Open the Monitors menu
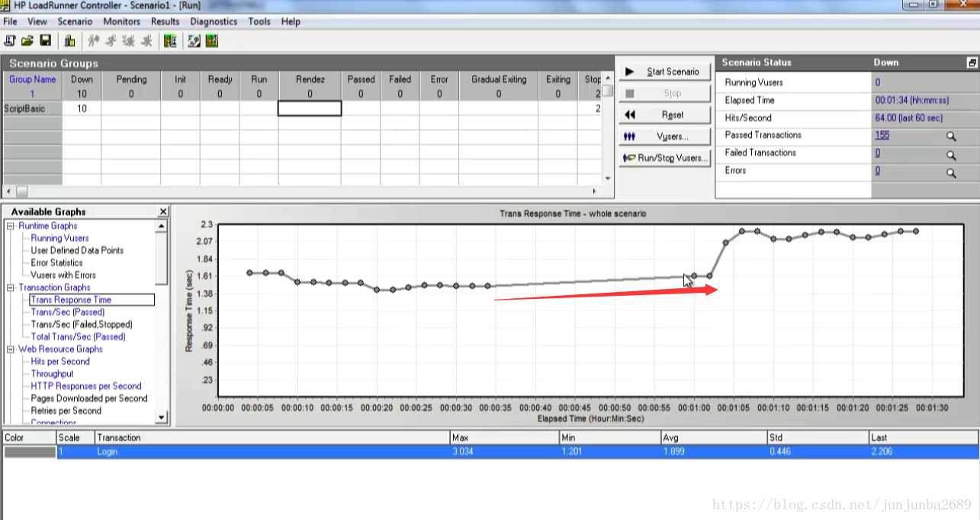980x520 pixels. [x=122, y=21]
